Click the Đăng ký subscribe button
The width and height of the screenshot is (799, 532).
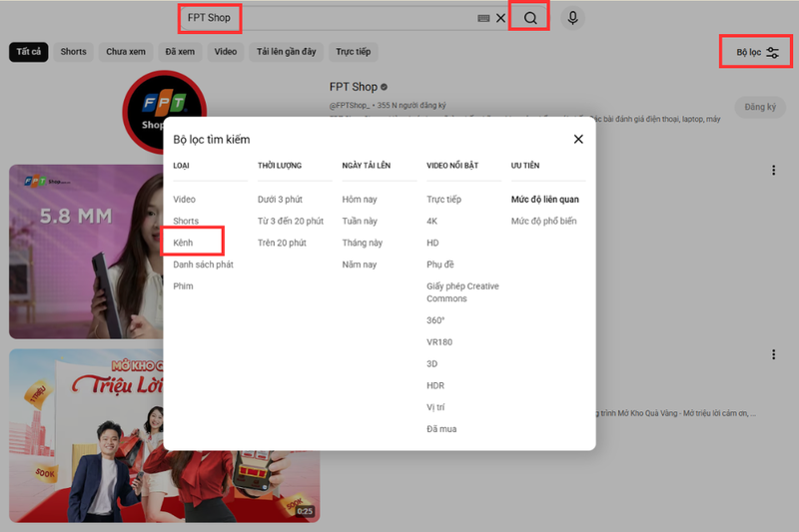point(760,107)
